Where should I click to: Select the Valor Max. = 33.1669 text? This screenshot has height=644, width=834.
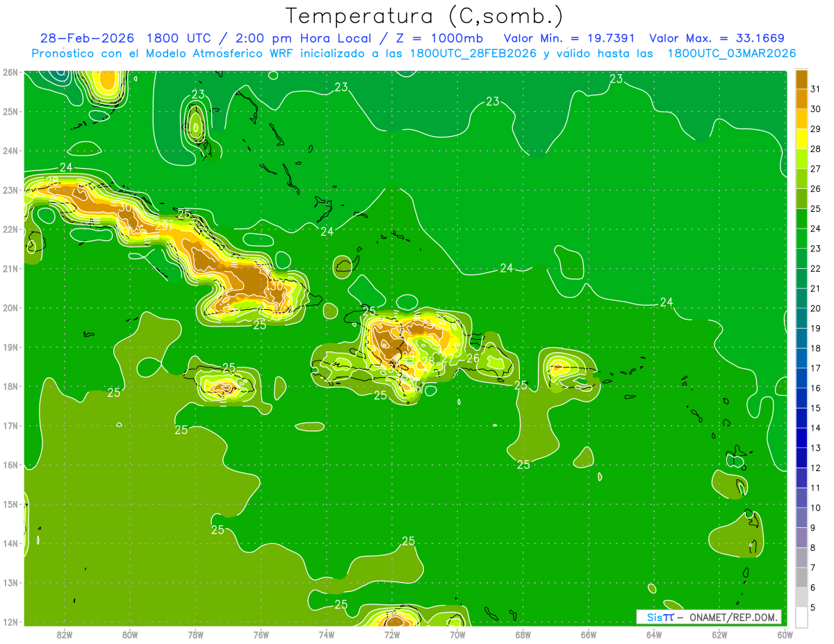[717, 38]
